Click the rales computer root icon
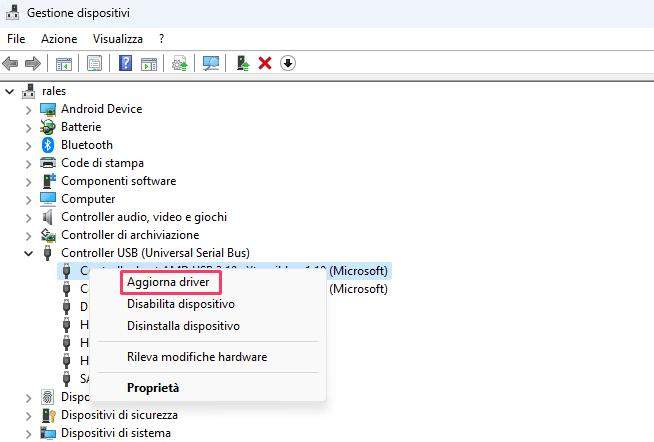Image resolution: width=654 pixels, height=442 pixels. (29, 91)
